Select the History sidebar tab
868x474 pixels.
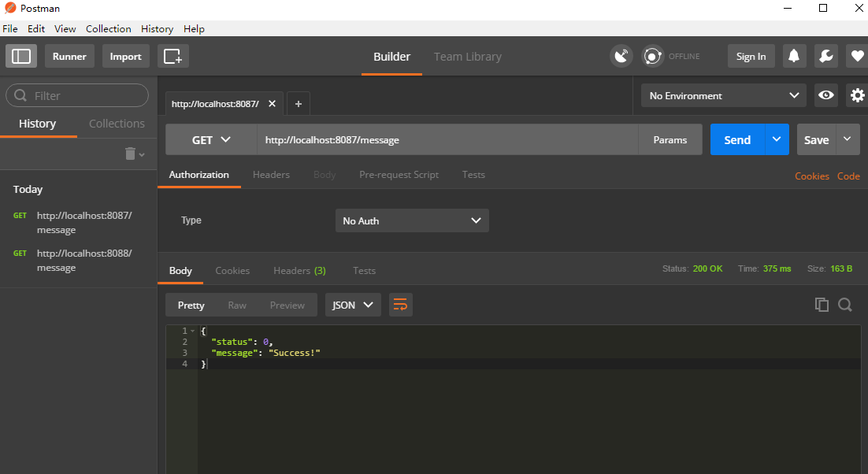[37, 124]
